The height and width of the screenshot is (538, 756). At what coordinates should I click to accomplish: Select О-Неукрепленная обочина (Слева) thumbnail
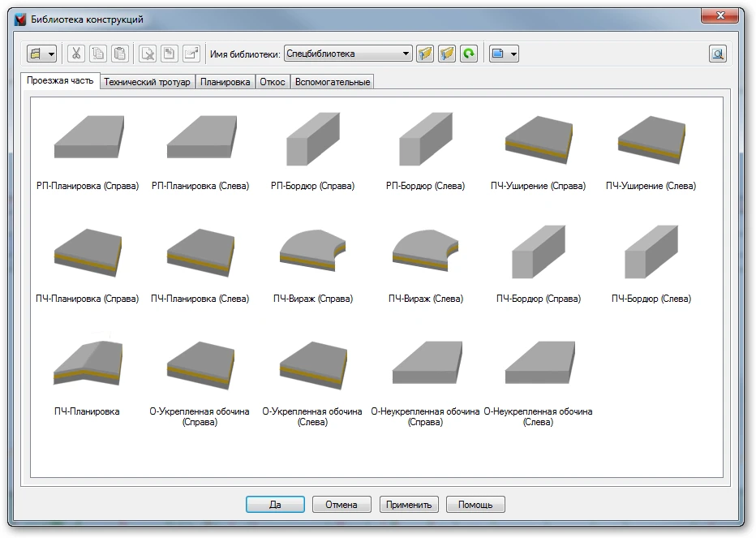540,363
